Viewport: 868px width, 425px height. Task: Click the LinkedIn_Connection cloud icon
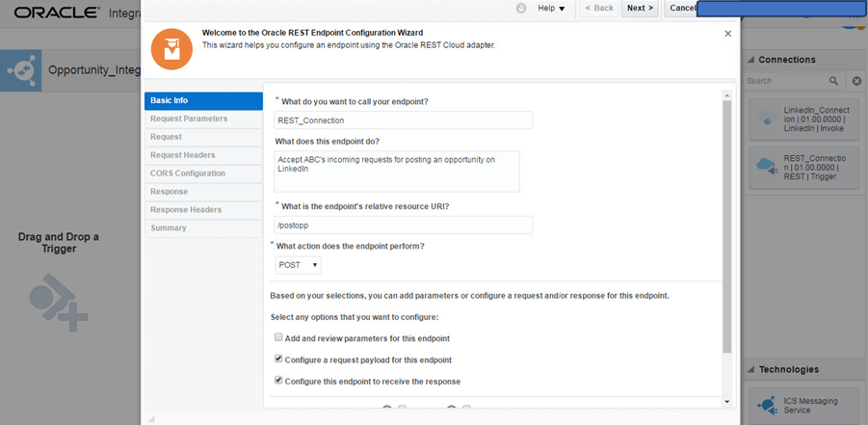point(767,120)
